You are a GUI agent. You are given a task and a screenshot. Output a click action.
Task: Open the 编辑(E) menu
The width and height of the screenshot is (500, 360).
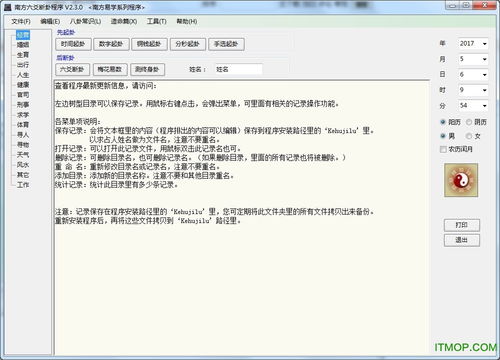tap(50, 21)
